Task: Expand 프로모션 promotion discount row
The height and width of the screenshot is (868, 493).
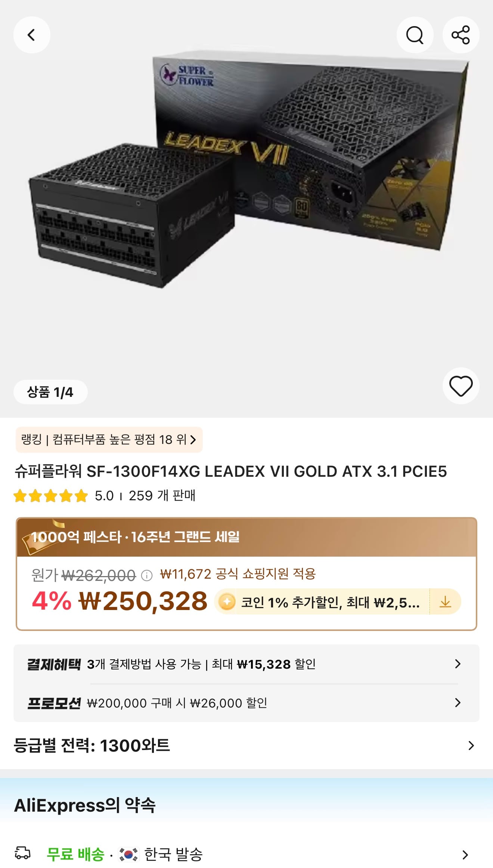Action: pyautogui.click(x=246, y=703)
